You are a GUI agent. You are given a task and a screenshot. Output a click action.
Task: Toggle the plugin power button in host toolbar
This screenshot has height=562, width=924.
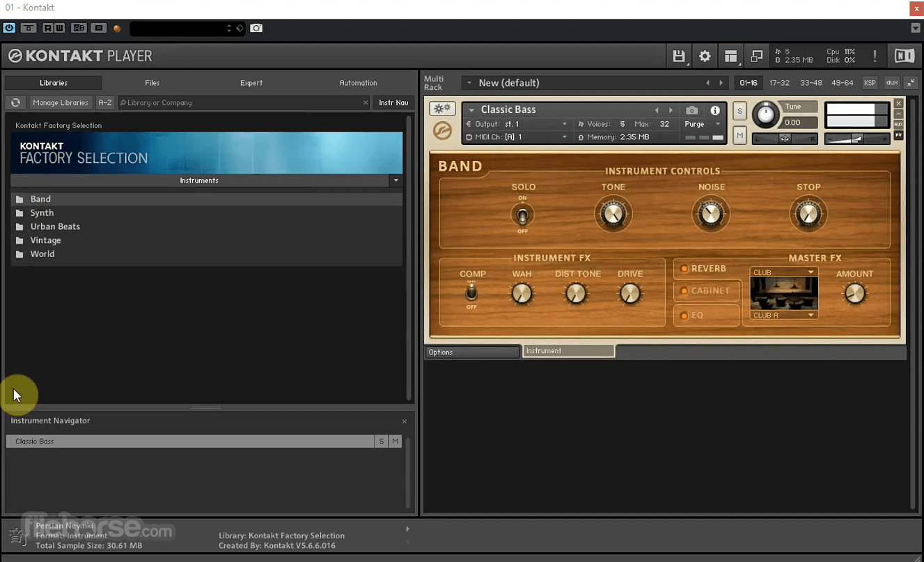pos(9,28)
